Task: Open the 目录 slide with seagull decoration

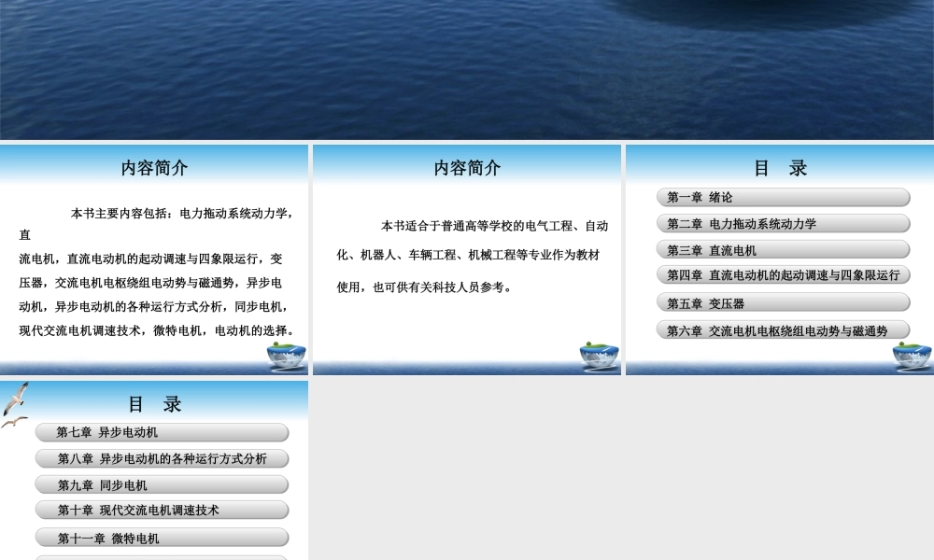Action: click(x=154, y=470)
